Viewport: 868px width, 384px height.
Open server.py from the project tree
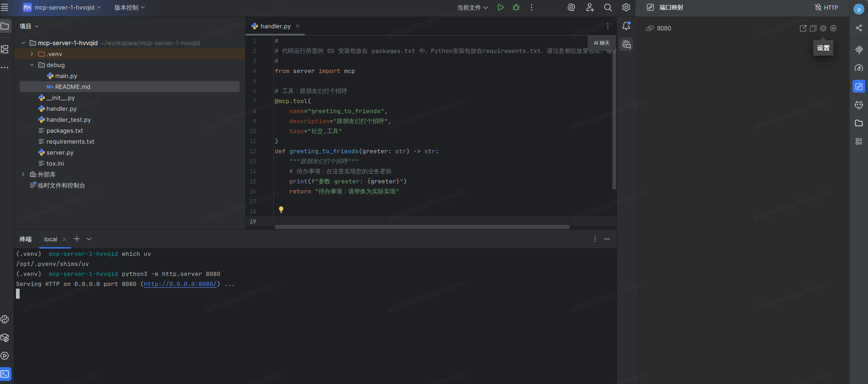[x=60, y=153]
